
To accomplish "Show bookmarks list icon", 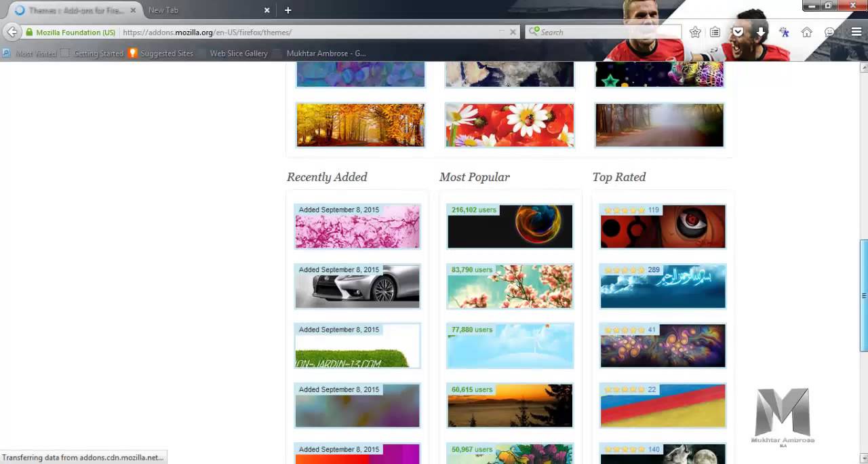I will [x=715, y=32].
